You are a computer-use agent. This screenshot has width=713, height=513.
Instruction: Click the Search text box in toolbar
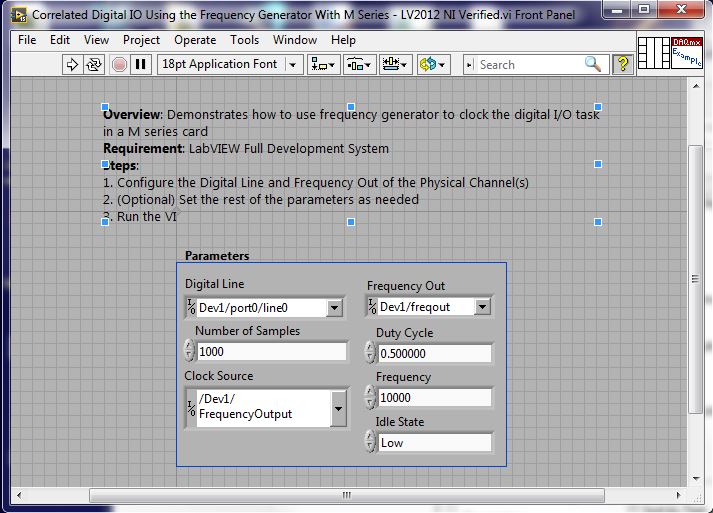pos(530,65)
